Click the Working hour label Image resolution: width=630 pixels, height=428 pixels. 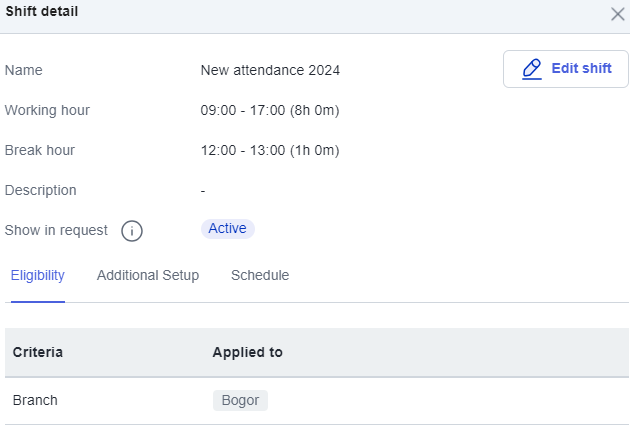[47, 110]
